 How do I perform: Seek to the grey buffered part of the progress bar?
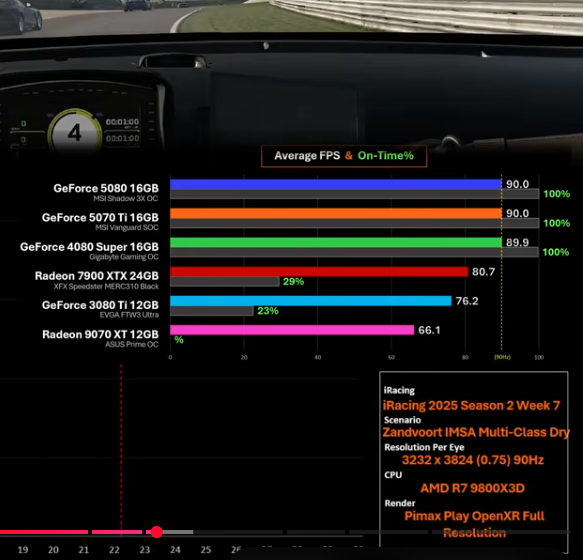tap(178, 532)
